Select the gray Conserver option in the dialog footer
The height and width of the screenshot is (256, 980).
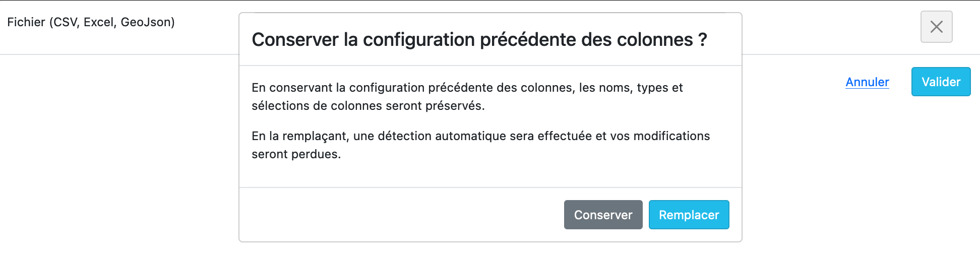[603, 215]
